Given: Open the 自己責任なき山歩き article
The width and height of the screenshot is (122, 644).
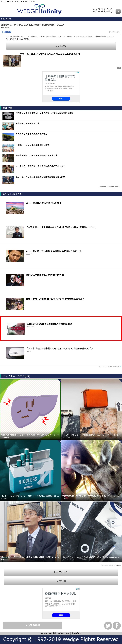Looking at the screenshot, I should coord(32,134).
